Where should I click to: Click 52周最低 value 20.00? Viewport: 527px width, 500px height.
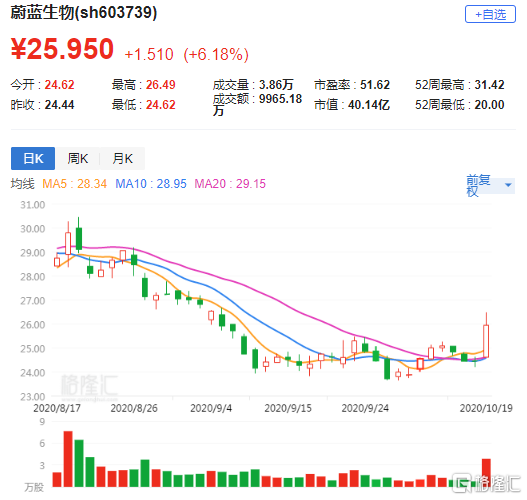coord(489,105)
